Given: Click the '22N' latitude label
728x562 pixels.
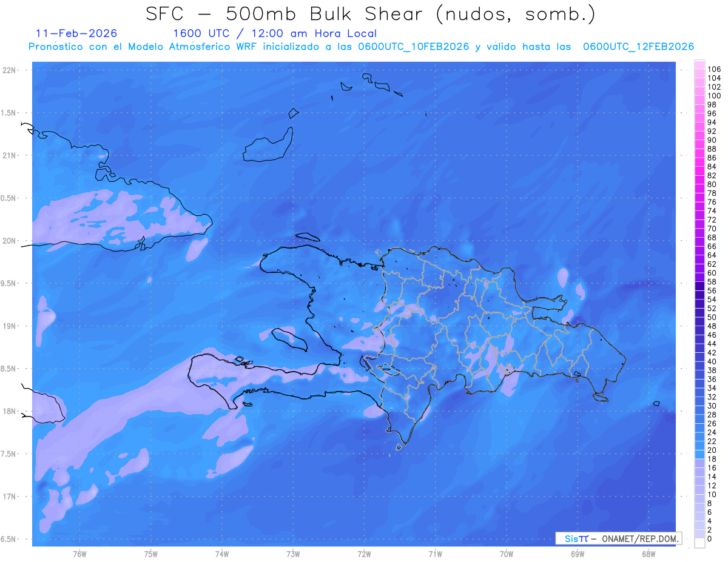Looking at the screenshot, I should coord(10,70).
